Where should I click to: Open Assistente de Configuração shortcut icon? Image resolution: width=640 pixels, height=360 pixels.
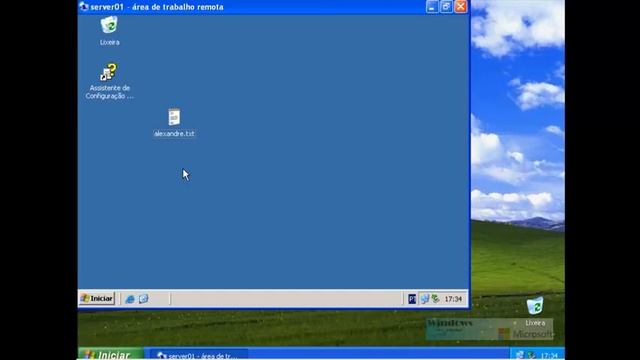(x=109, y=72)
